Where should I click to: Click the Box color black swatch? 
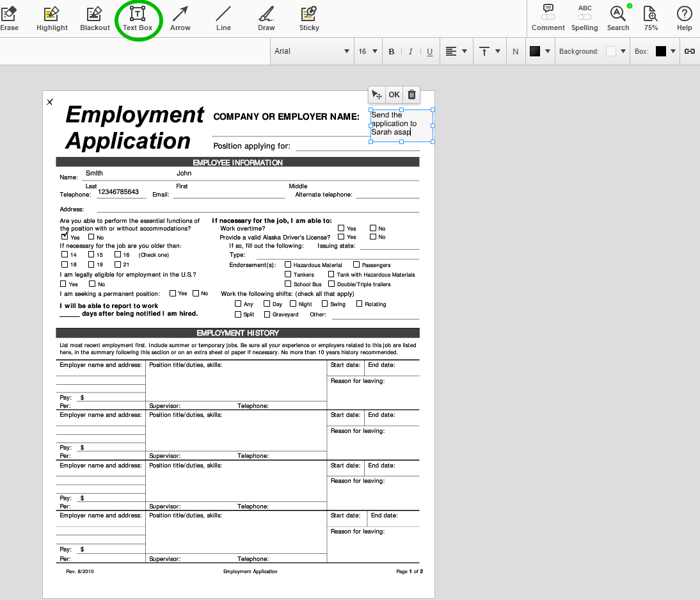tap(661, 51)
